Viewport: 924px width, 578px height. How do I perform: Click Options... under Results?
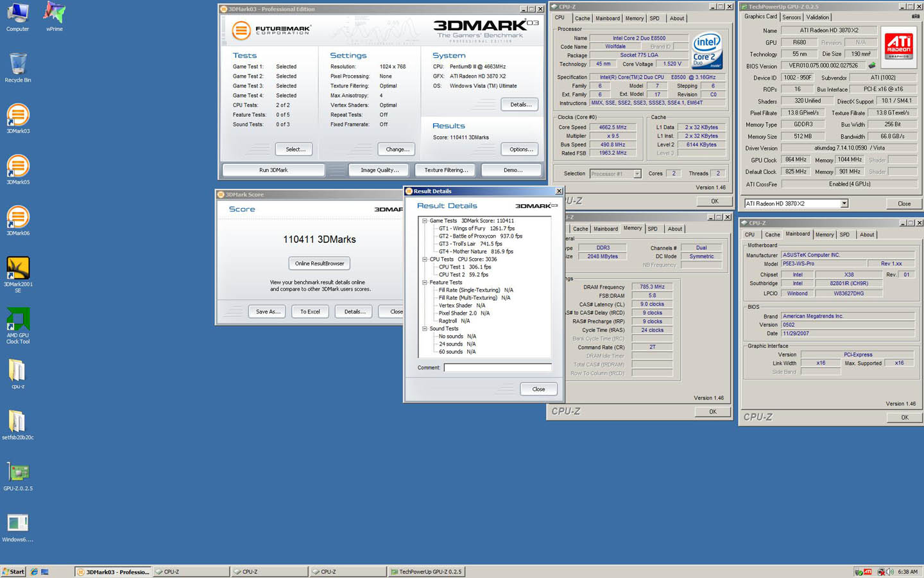[521, 149]
